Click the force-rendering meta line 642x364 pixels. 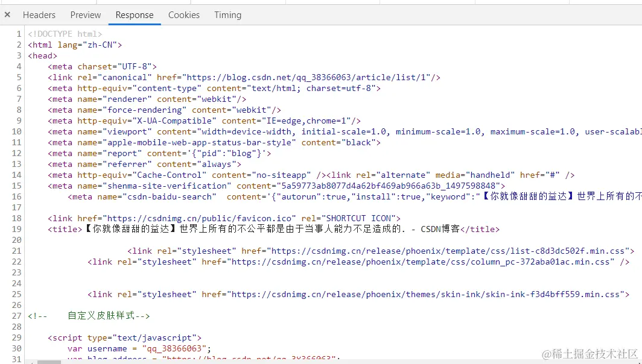[x=164, y=110]
